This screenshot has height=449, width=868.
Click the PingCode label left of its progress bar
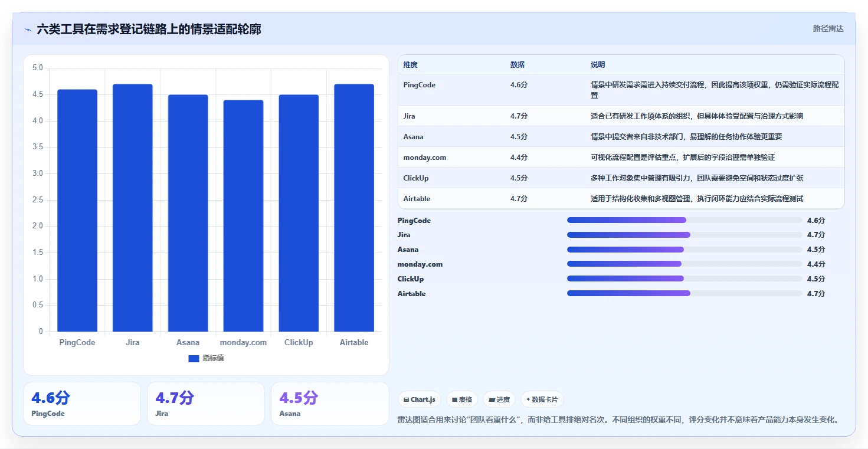(414, 221)
